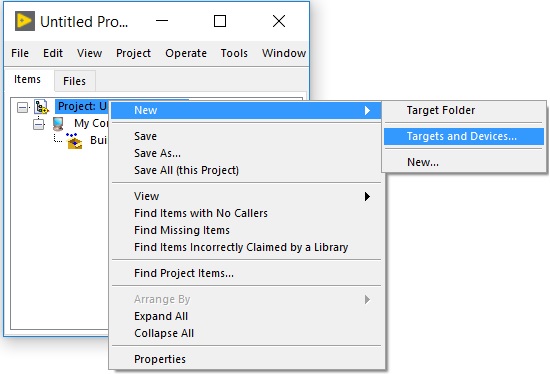The width and height of the screenshot is (550, 374).
Task: Switch to the Files tab
Action: [74, 81]
